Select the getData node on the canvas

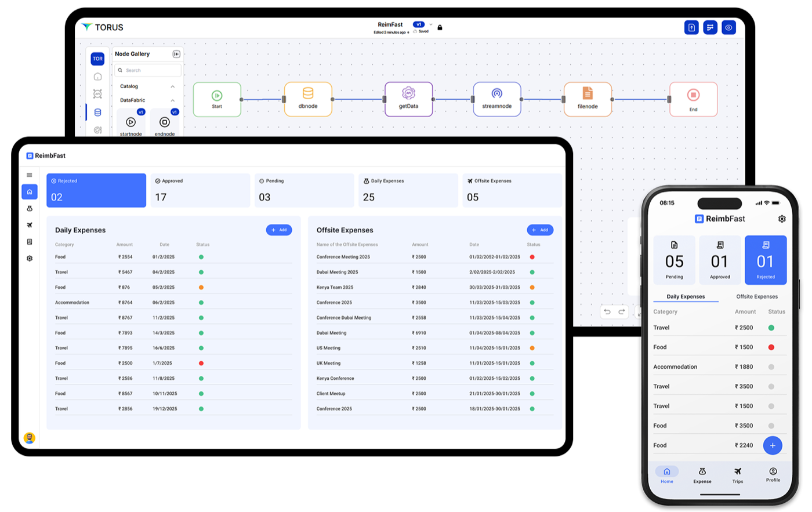click(409, 99)
